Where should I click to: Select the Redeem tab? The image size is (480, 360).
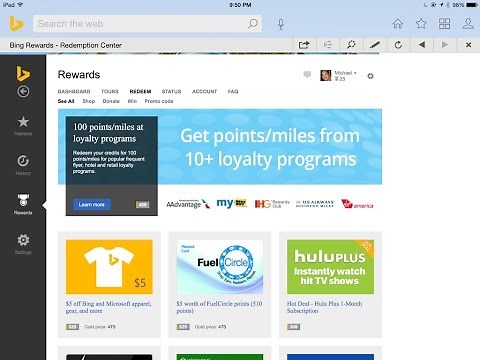click(x=140, y=91)
